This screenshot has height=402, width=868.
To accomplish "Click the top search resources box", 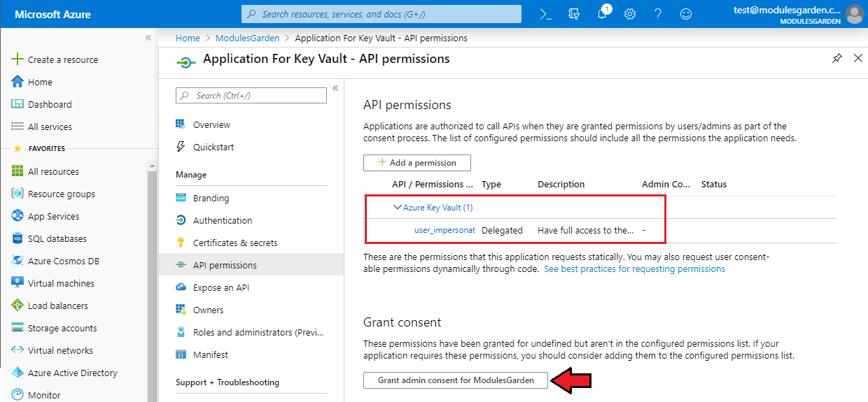I will coord(381,14).
